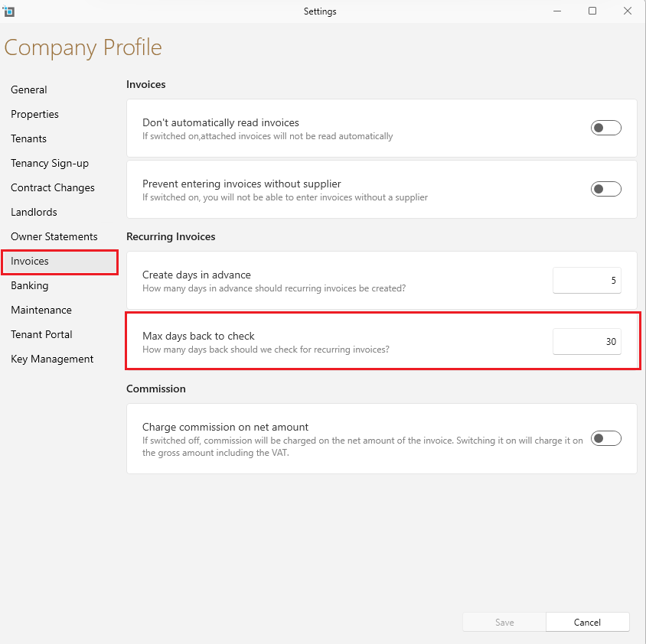Cancel the settings changes
This screenshot has height=644, width=646.
[x=588, y=622]
